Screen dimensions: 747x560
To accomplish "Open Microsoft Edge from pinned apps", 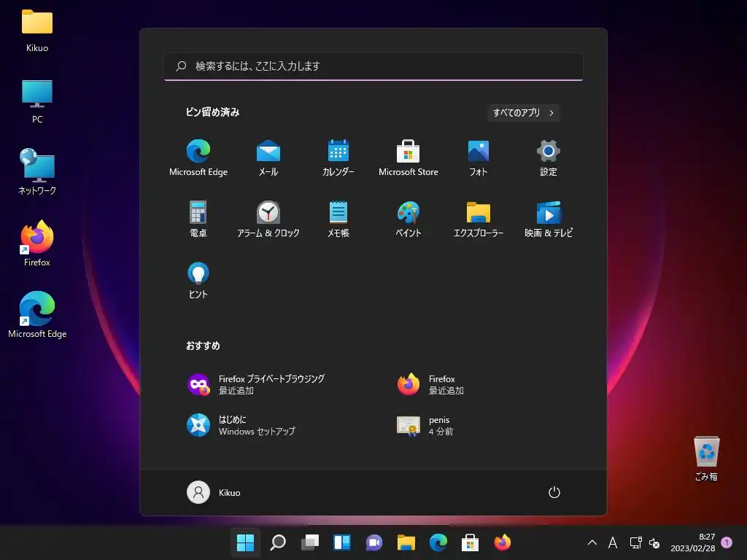I will coord(198,157).
